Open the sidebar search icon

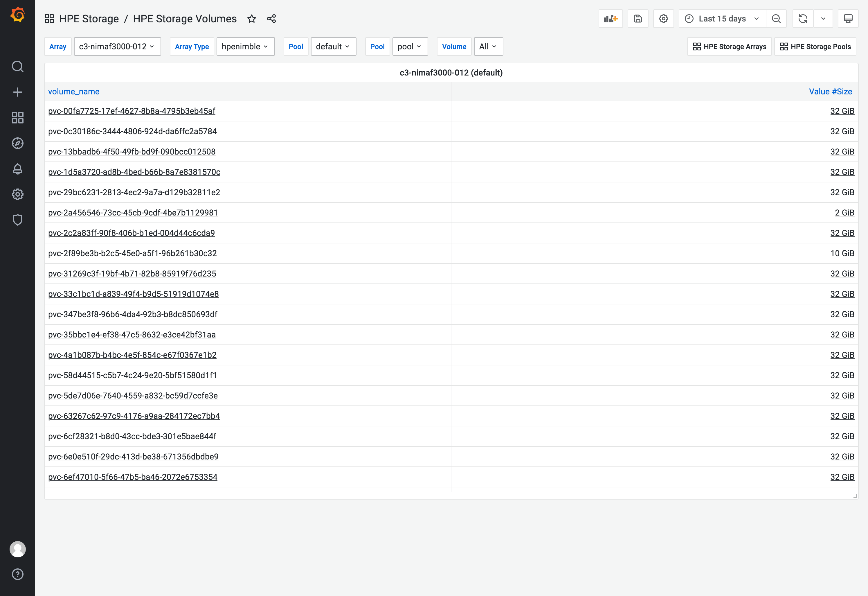click(17, 67)
